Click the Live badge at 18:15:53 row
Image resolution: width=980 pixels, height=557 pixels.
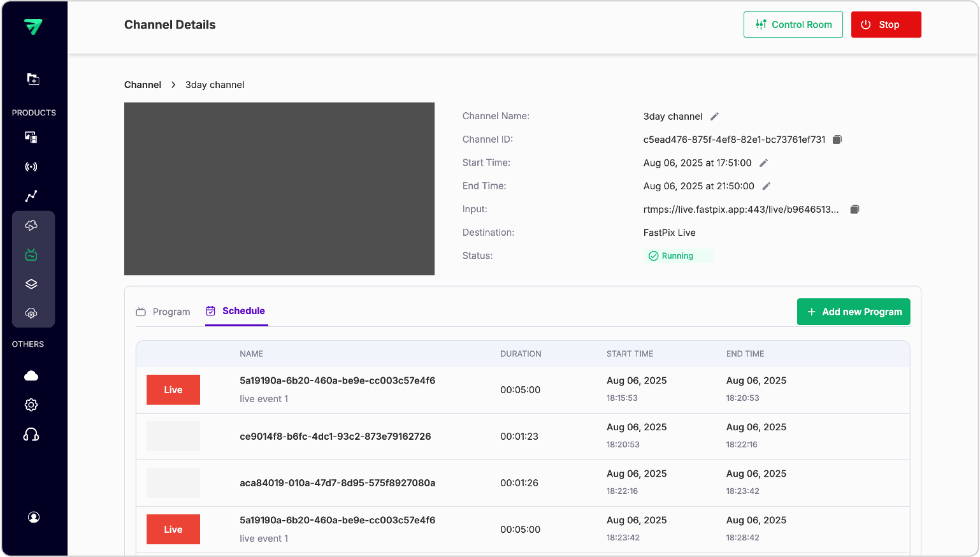pos(173,390)
